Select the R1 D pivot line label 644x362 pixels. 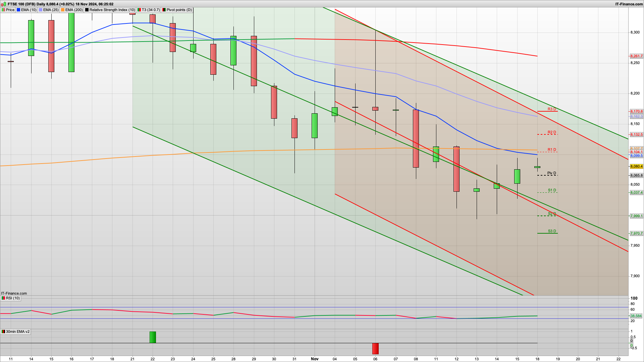pyautogui.click(x=552, y=149)
